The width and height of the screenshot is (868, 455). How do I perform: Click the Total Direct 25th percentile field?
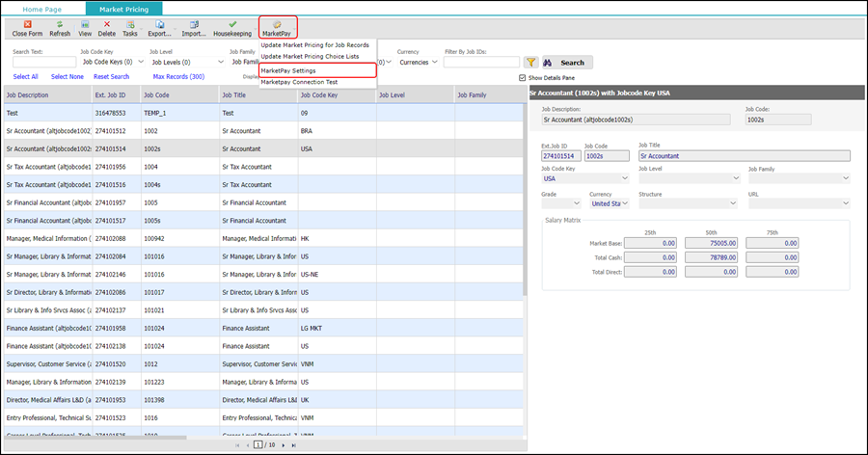coord(650,272)
